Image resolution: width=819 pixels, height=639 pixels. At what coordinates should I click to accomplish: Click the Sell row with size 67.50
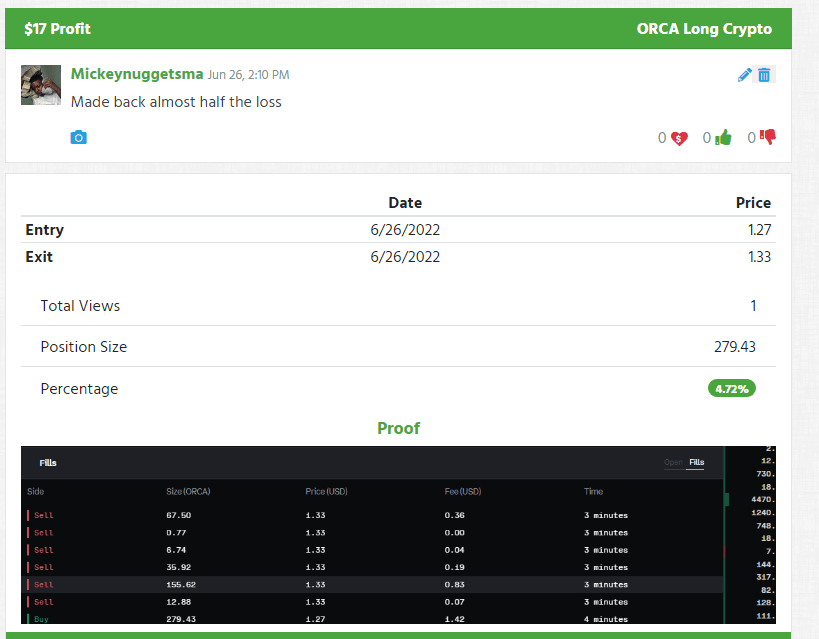pyautogui.click(x=372, y=515)
